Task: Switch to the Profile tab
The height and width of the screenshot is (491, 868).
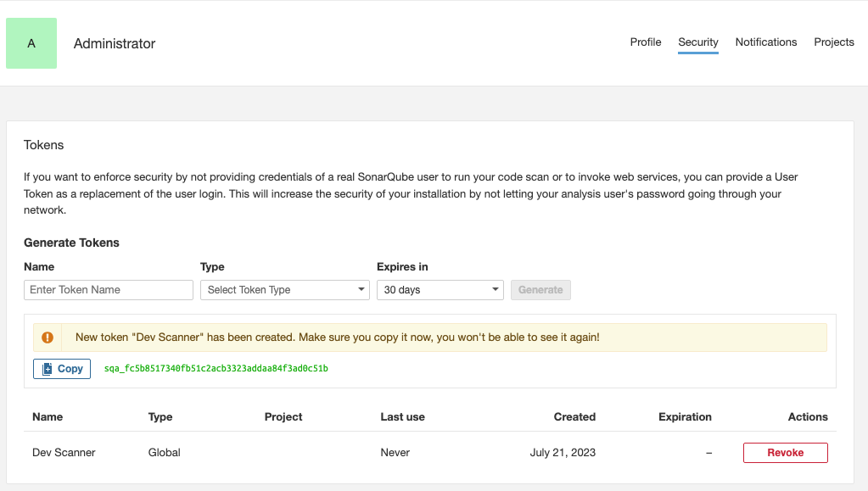Action: (645, 42)
